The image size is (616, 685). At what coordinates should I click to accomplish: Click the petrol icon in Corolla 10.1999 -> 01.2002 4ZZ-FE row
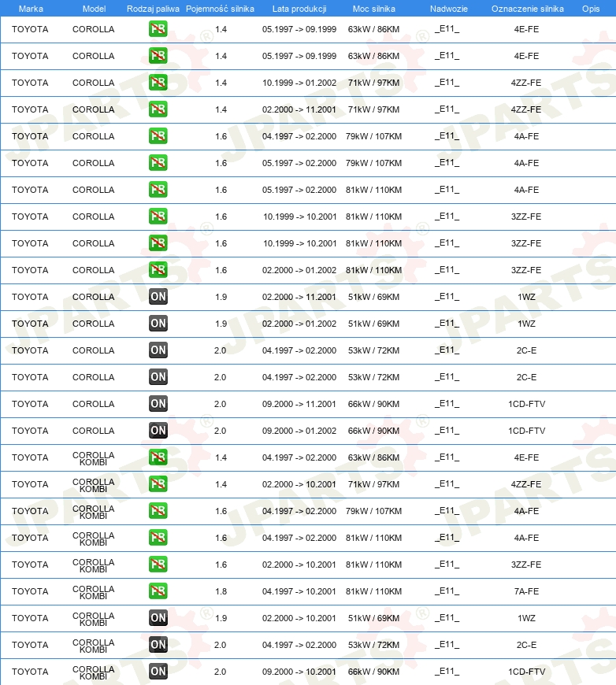(158, 83)
